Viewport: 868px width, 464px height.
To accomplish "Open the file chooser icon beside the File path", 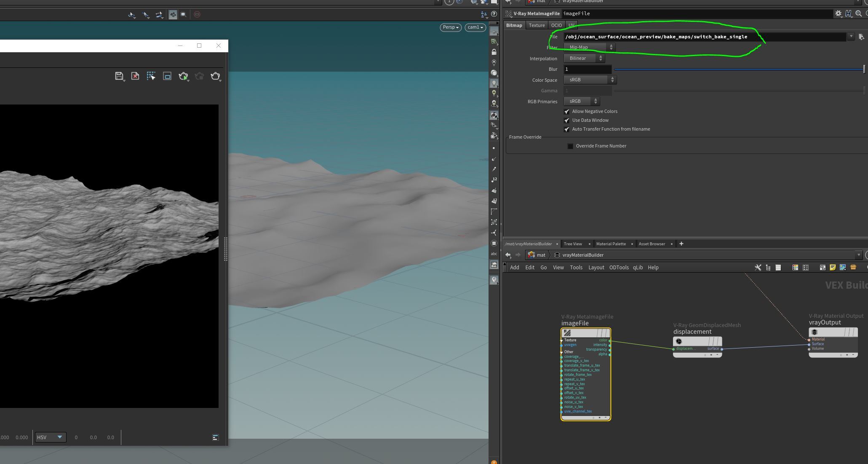I will click(x=861, y=37).
